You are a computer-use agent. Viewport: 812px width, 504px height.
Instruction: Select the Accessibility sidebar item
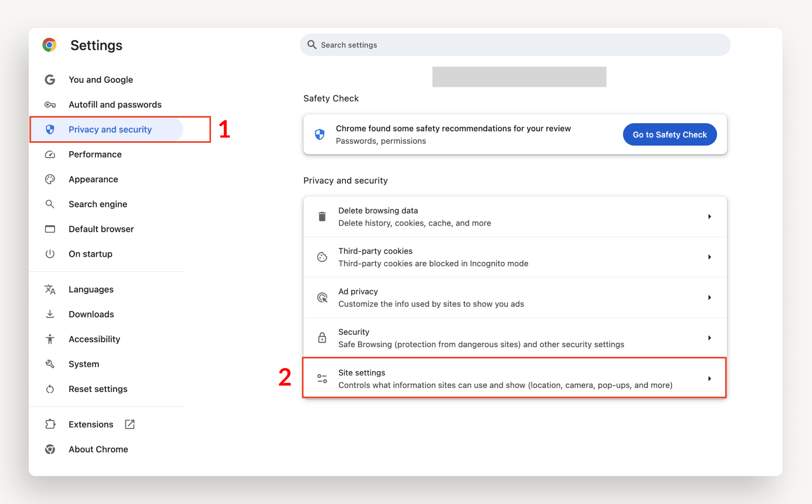(x=94, y=339)
